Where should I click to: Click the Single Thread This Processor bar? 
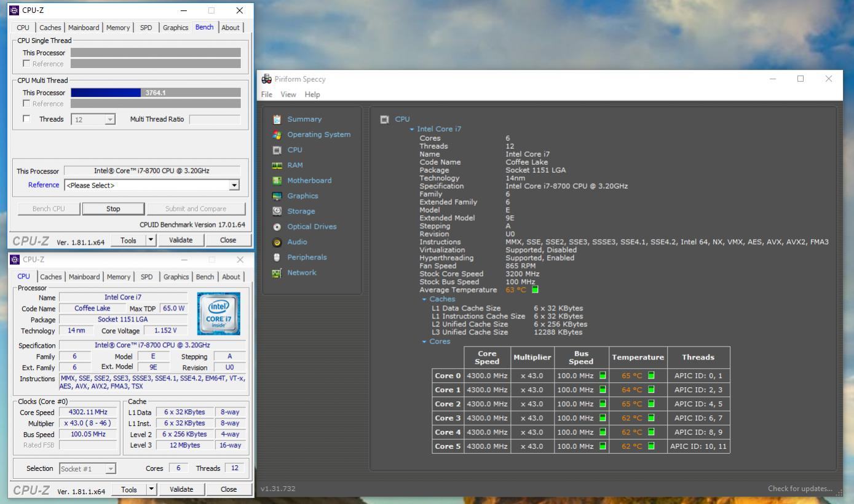click(156, 53)
